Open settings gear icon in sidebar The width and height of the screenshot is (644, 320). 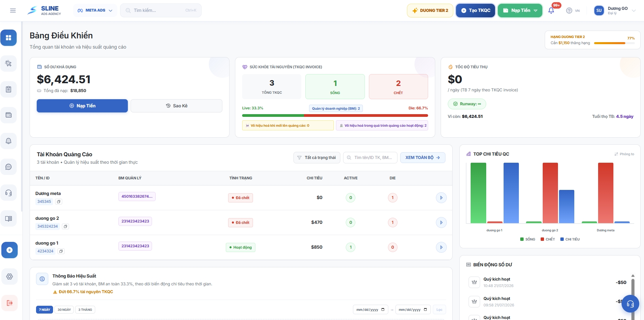[10, 277]
